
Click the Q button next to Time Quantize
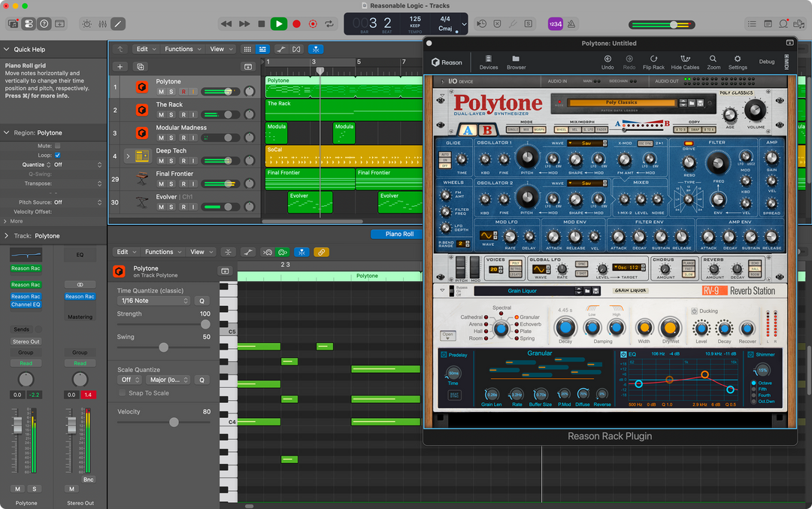(202, 301)
